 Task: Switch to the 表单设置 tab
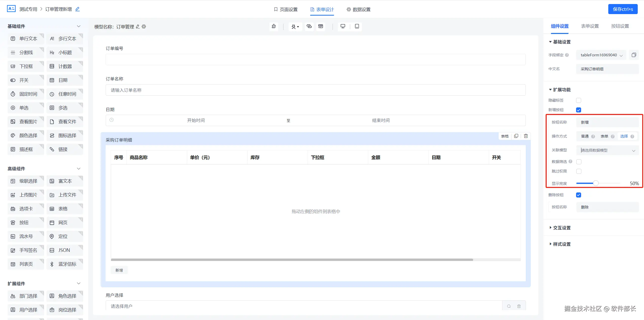click(x=590, y=26)
